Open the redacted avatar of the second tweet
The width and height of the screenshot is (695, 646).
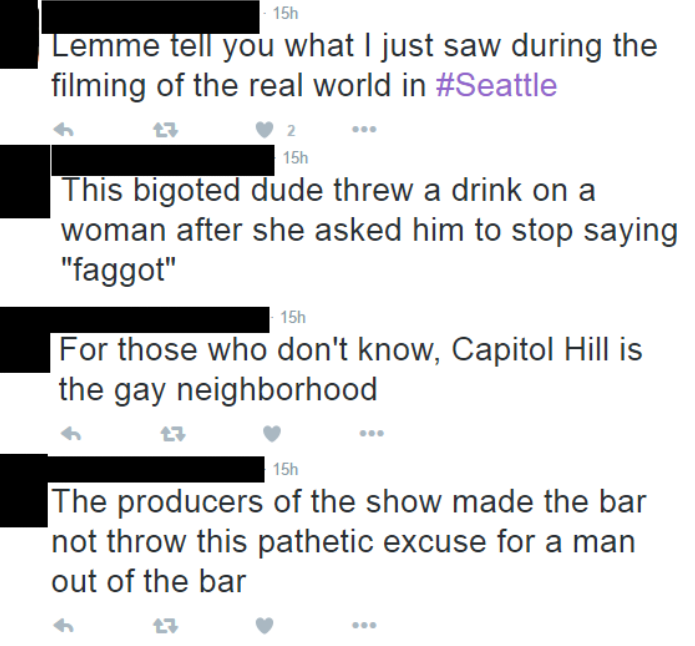25,181
